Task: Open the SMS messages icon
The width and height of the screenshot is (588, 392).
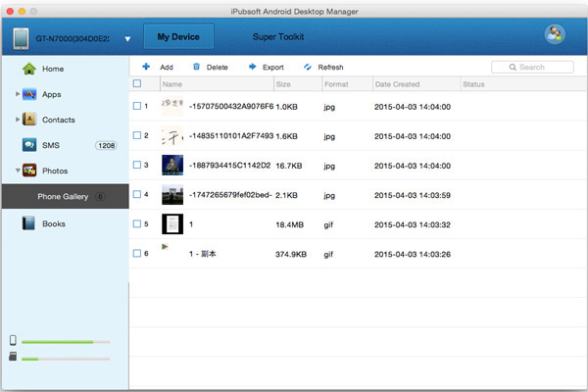Action: (x=29, y=145)
